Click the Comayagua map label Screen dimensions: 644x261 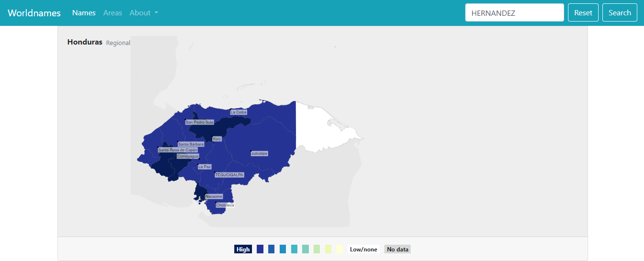tap(187, 156)
